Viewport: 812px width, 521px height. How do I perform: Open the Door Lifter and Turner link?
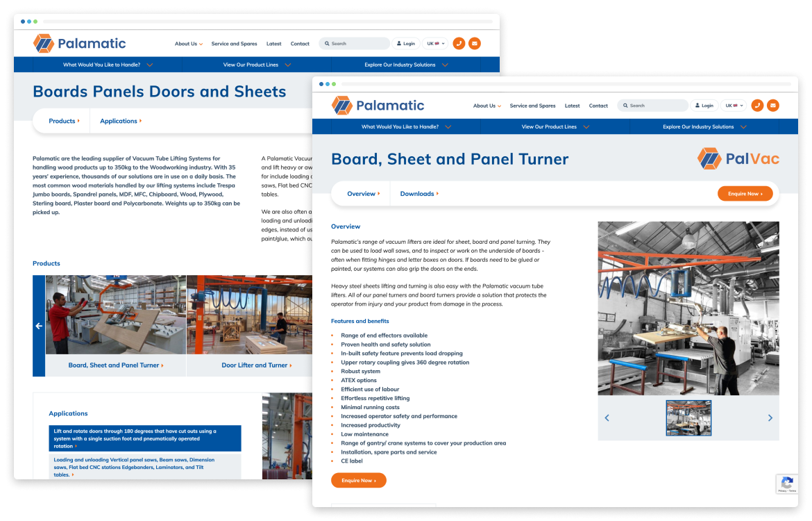256,365
